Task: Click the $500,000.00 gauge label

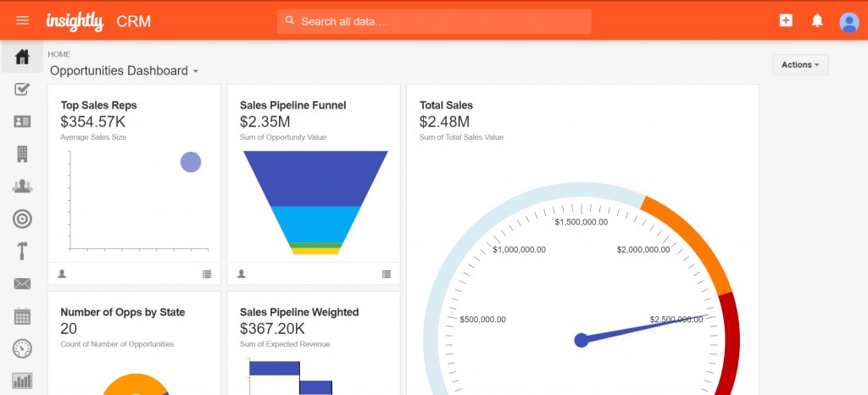Action: click(x=482, y=320)
